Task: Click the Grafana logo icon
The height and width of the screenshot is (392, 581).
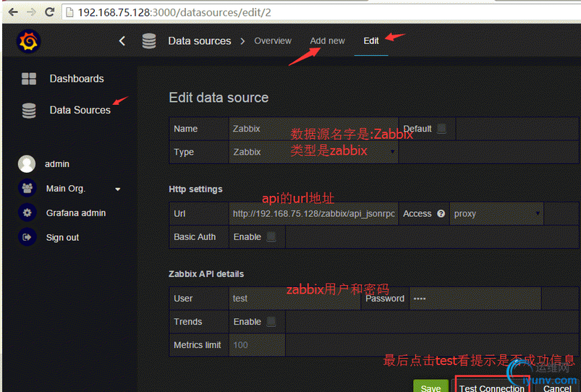Action: pyautogui.click(x=28, y=41)
